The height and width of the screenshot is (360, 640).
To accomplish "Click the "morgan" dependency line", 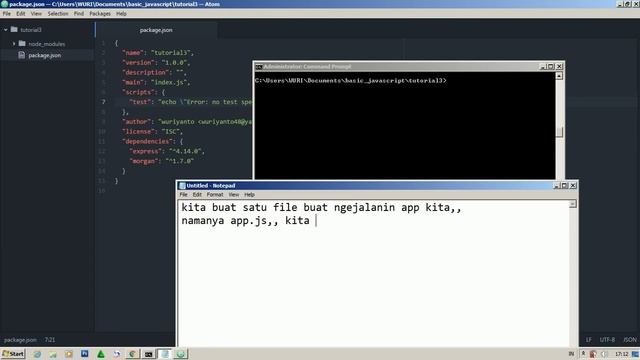I will pos(162,161).
